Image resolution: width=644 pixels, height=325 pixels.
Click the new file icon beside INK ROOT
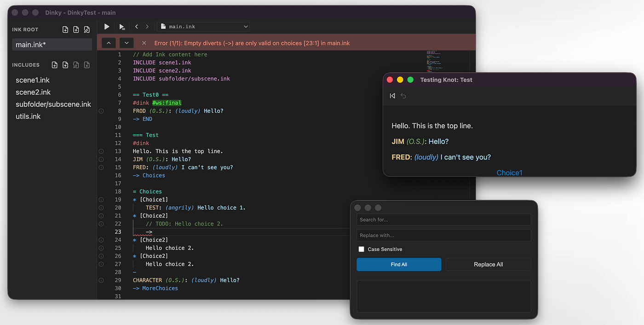pos(65,29)
